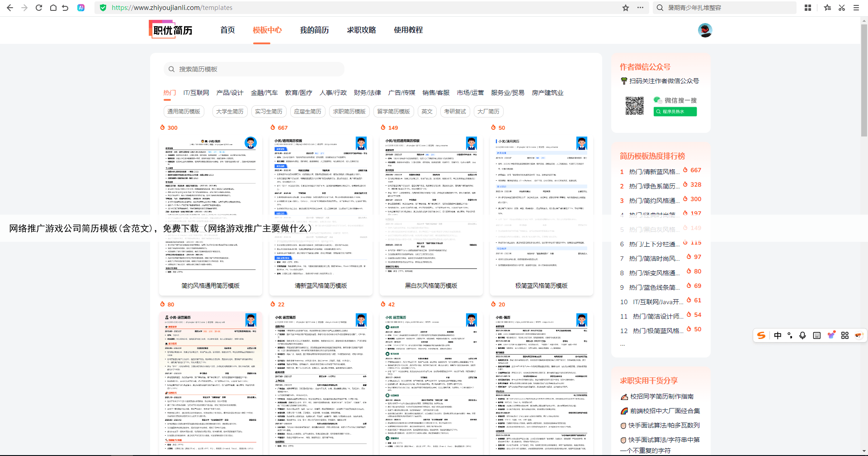Open the Sogou soft keyboard icon
Screen dimensions: 868x456
click(816, 335)
